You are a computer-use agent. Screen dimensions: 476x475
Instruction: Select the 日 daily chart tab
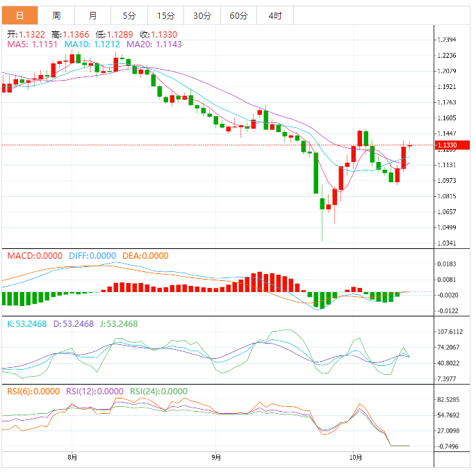[x=19, y=15]
